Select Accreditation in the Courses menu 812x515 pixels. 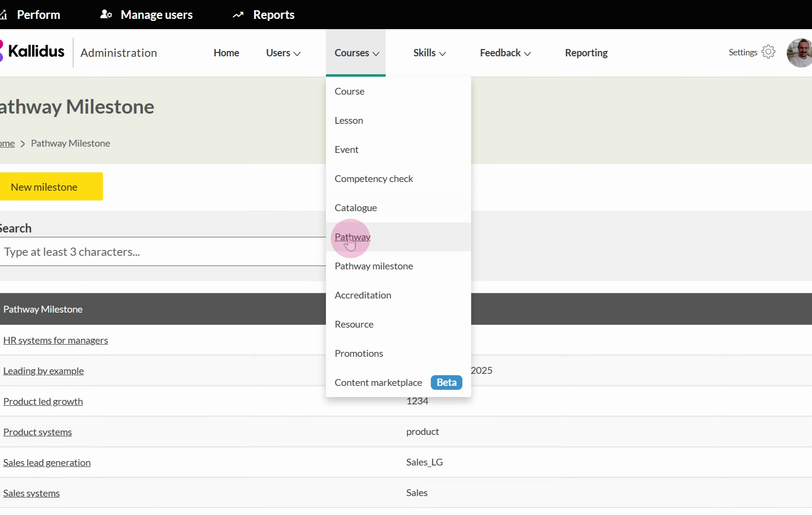tap(363, 295)
